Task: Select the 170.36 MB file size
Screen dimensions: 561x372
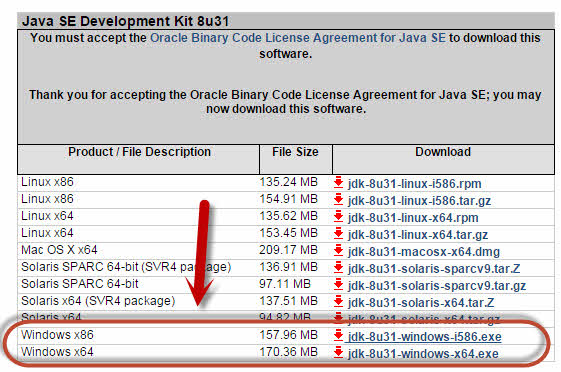Action: [x=288, y=352]
